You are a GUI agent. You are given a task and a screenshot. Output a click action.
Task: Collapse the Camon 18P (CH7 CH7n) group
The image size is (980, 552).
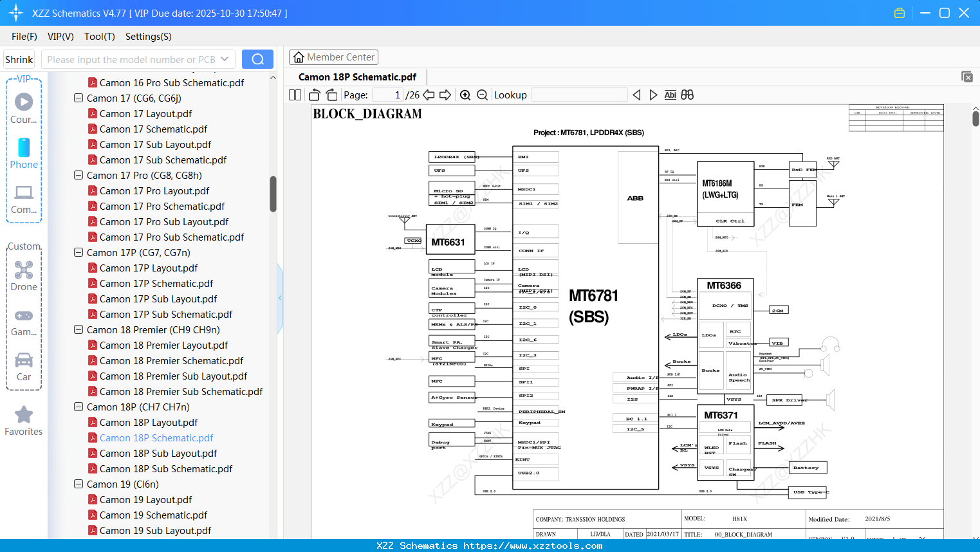pyautogui.click(x=78, y=407)
